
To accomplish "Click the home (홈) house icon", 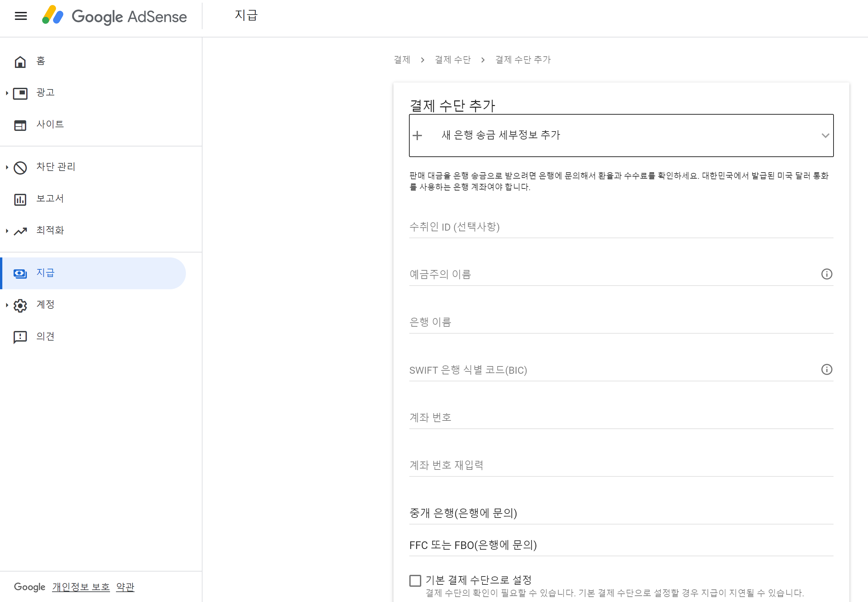I will 20,62.
